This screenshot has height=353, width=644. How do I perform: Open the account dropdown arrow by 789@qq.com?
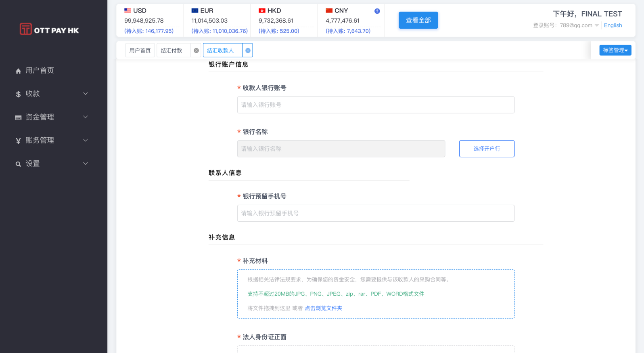tap(597, 25)
